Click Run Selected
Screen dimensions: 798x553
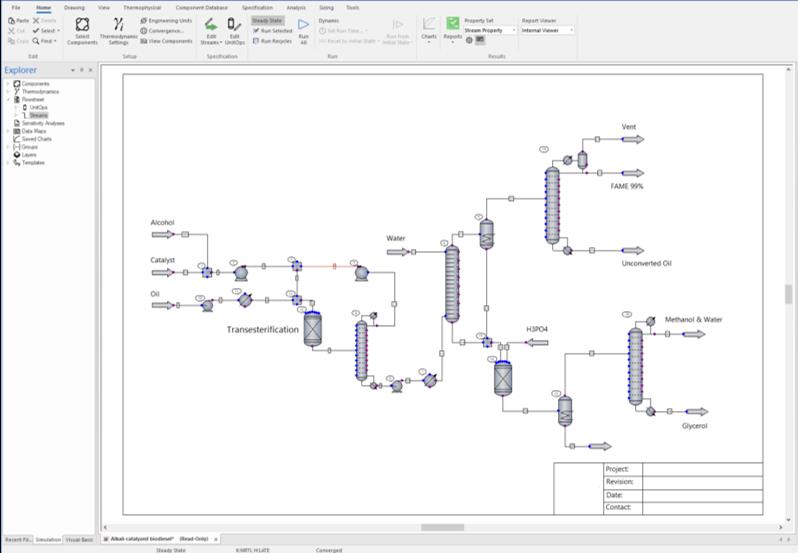[273, 31]
